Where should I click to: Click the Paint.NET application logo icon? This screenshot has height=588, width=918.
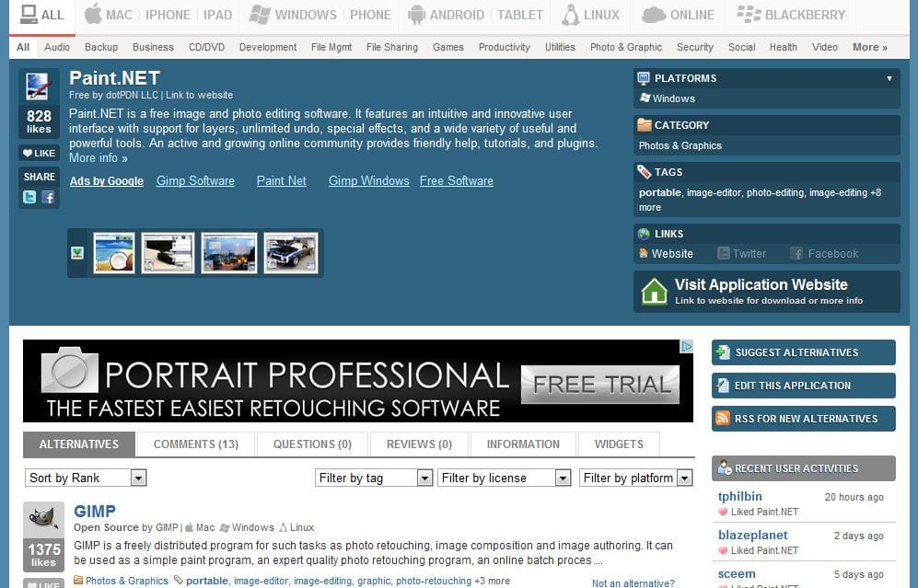pyautogui.click(x=39, y=86)
